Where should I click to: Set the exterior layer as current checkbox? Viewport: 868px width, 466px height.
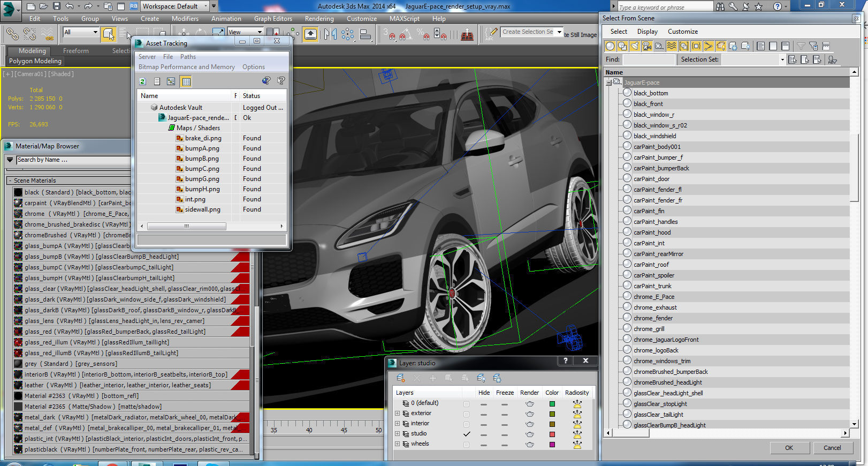467,414
